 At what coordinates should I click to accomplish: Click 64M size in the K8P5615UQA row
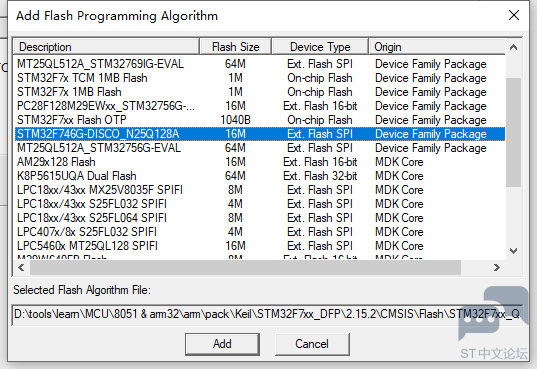[x=235, y=176]
